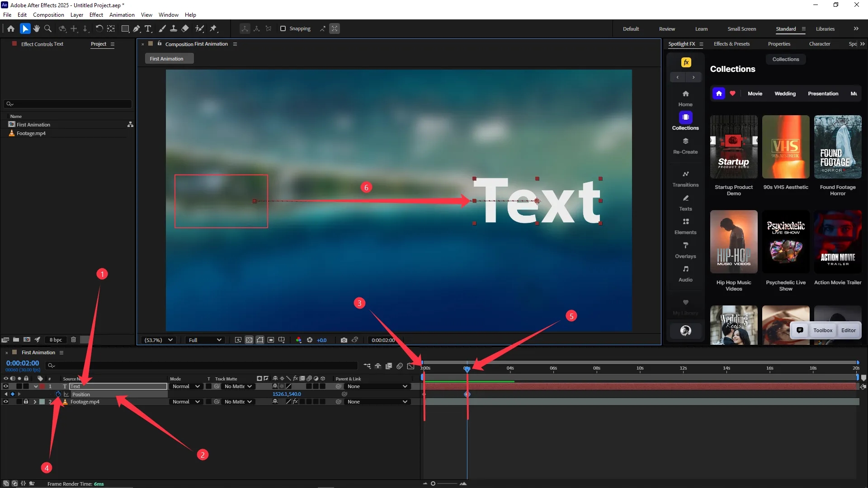Open Audio category in Spotlight FX

685,274
